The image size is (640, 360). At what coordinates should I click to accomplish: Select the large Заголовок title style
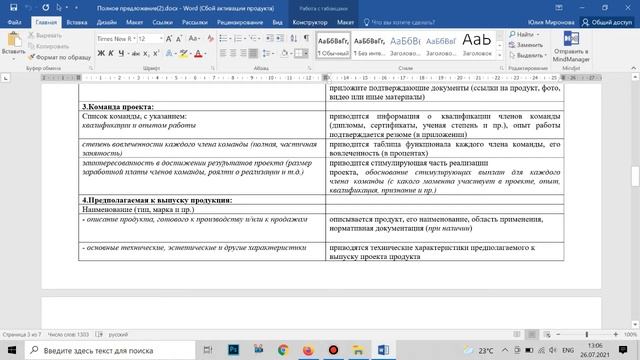coord(477,45)
